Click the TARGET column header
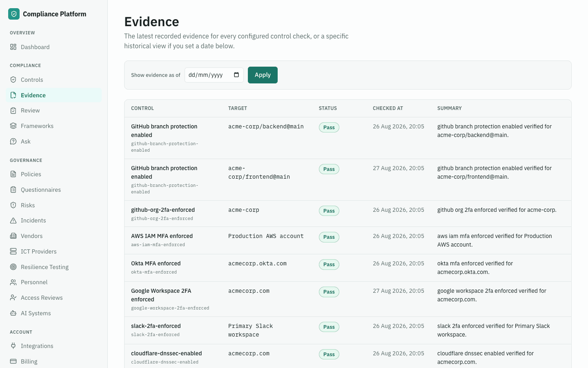Image resolution: width=588 pixels, height=368 pixels. coord(238,108)
